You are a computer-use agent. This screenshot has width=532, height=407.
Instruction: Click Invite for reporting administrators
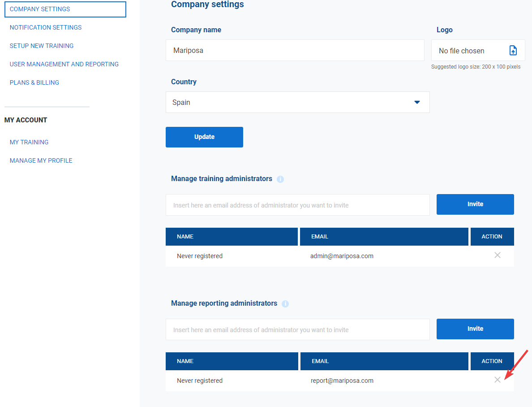tap(475, 329)
